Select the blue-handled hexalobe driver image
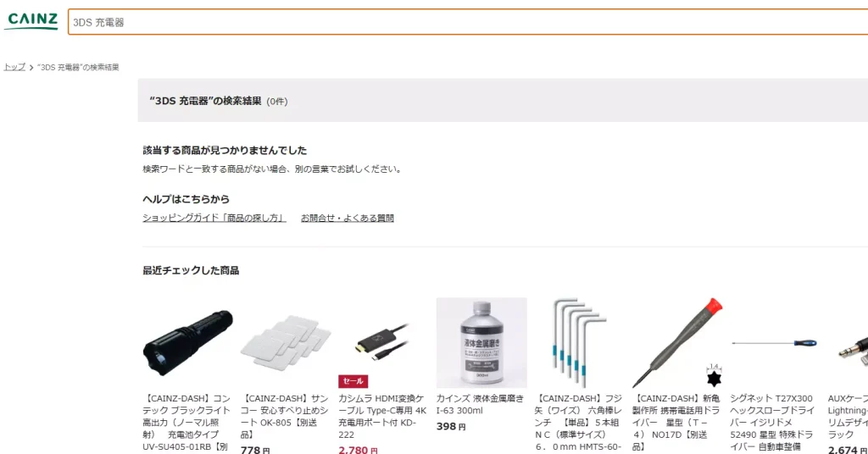The width and height of the screenshot is (868, 454). (x=775, y=343)
